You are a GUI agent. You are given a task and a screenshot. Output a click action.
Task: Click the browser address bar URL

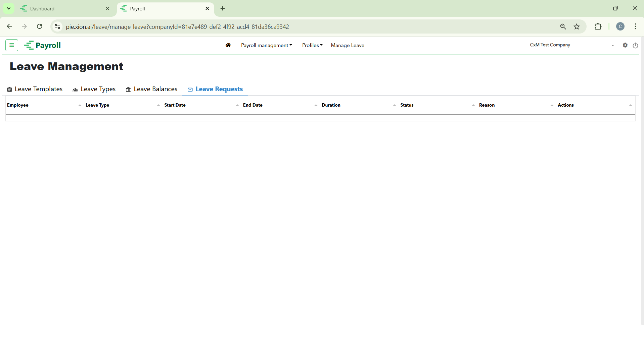pos(177,27)
